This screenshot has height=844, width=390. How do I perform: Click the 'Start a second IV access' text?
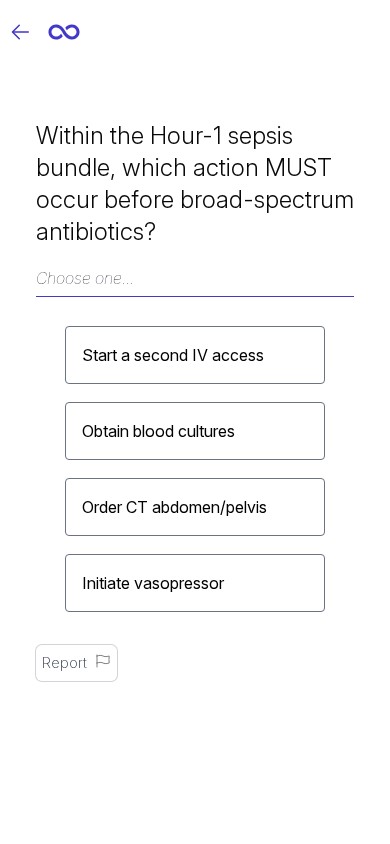[173, 355]
